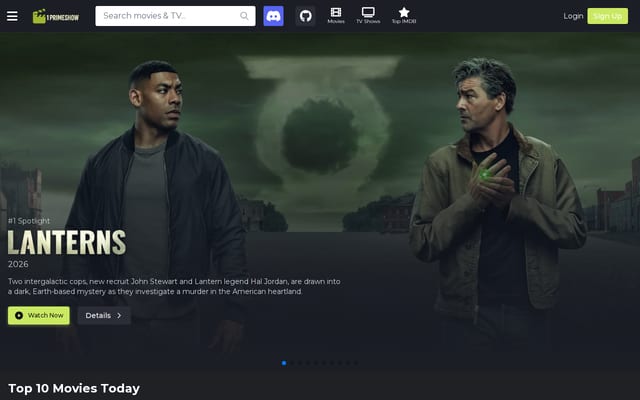Click the Sign Up button
This screenshot has height=400, width=640.
(x=608, y=16)
